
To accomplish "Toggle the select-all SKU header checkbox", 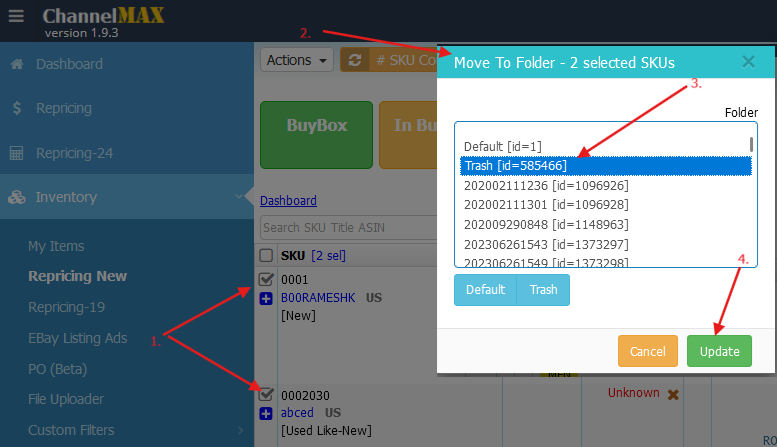I will (x=266, y=255).
